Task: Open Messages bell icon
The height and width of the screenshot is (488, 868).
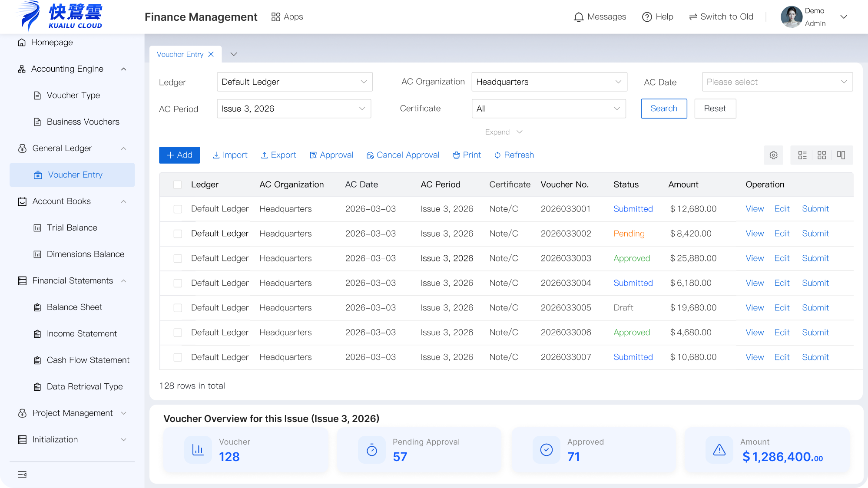Action: [578, 17]
